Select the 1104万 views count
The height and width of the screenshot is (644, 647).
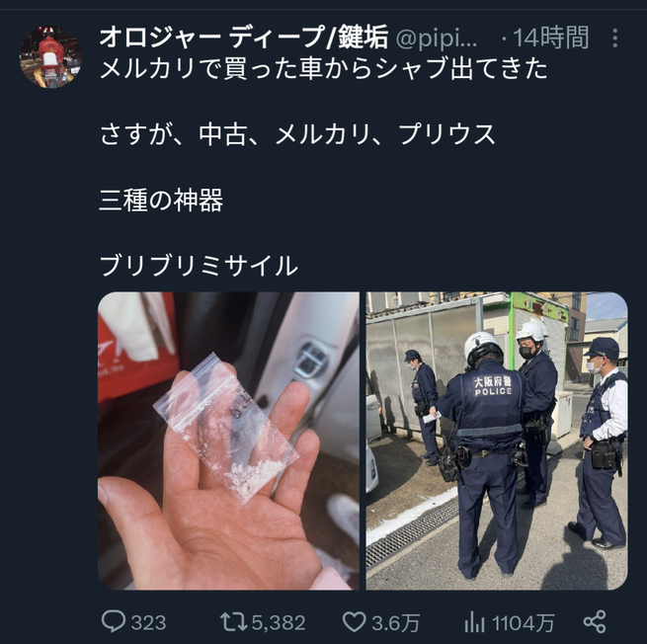click(523, 622)
